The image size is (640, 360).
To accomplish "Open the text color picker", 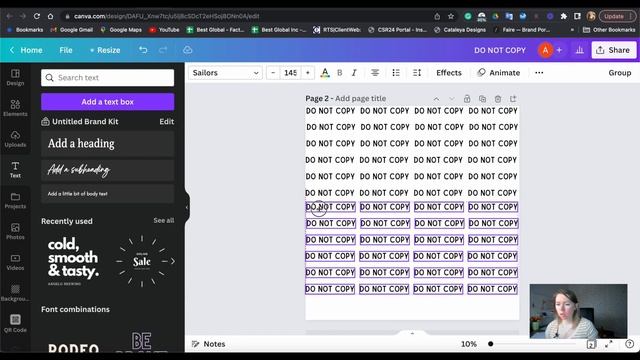I will tap(325, 73).
